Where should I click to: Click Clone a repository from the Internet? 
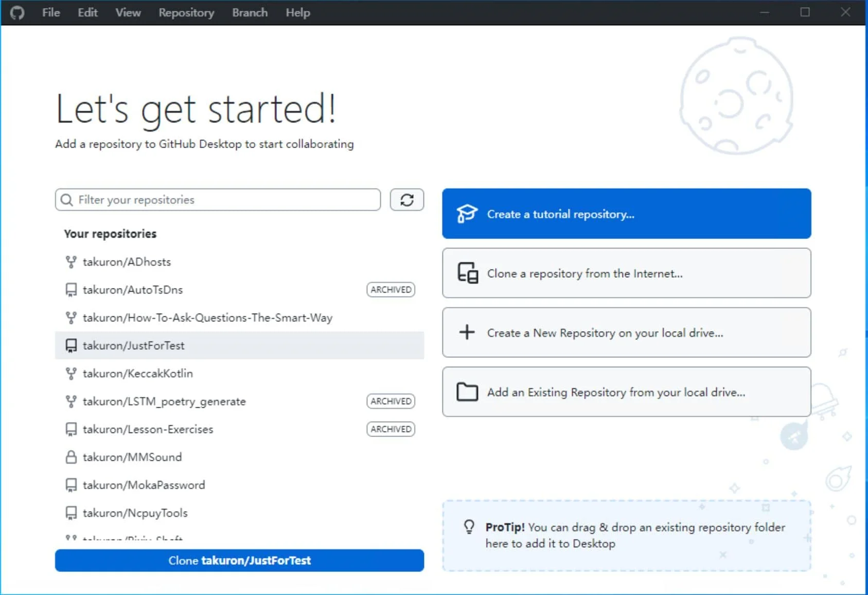(x=627, y=273)
